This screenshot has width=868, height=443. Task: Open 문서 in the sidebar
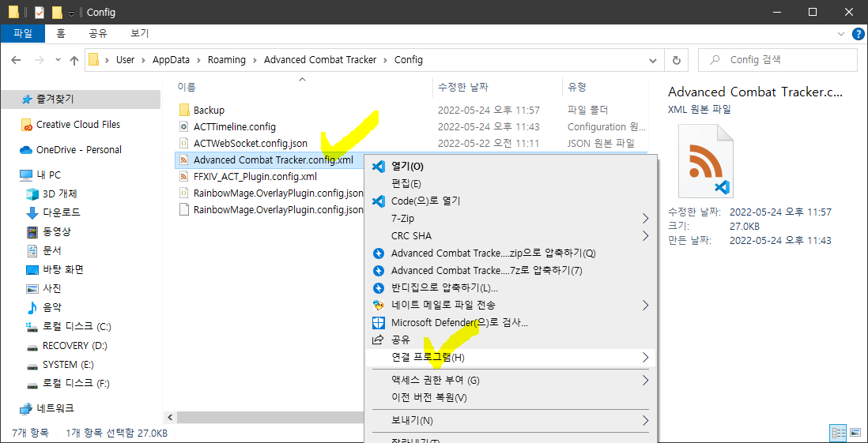(x=52, y=250)
